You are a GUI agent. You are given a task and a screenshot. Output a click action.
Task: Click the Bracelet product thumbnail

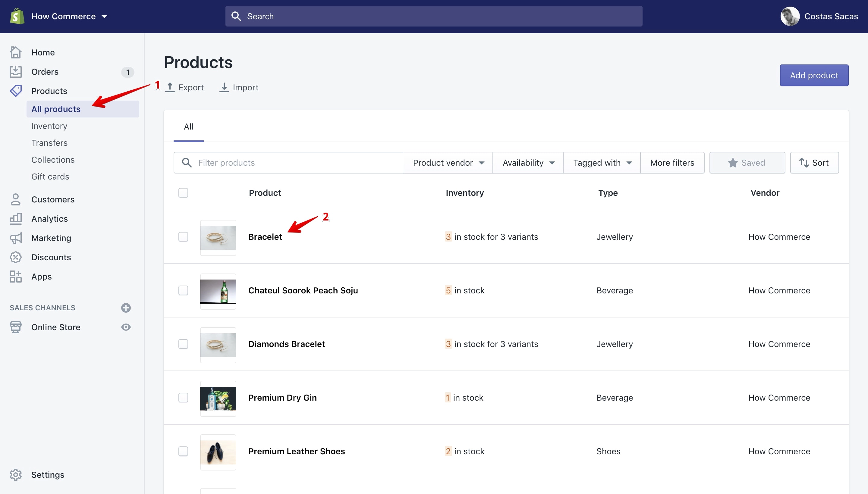[218, 238]
